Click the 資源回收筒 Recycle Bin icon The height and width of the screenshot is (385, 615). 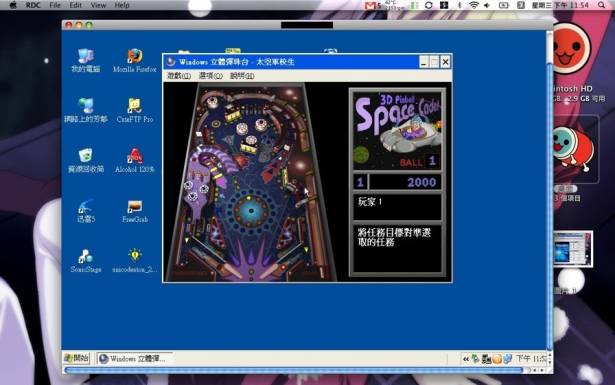86,160
